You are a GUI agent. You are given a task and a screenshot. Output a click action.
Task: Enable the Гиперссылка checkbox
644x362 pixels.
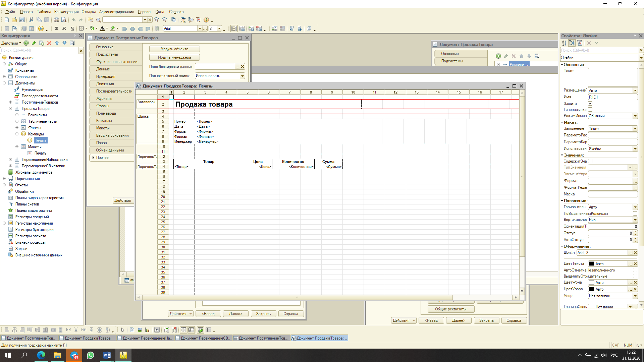click(x=590, y=110)
